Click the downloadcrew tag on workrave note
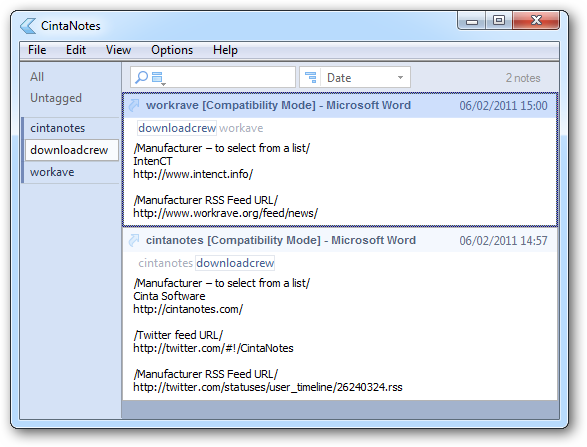Viewport: 587px width, 447px height. click(177, 128)
